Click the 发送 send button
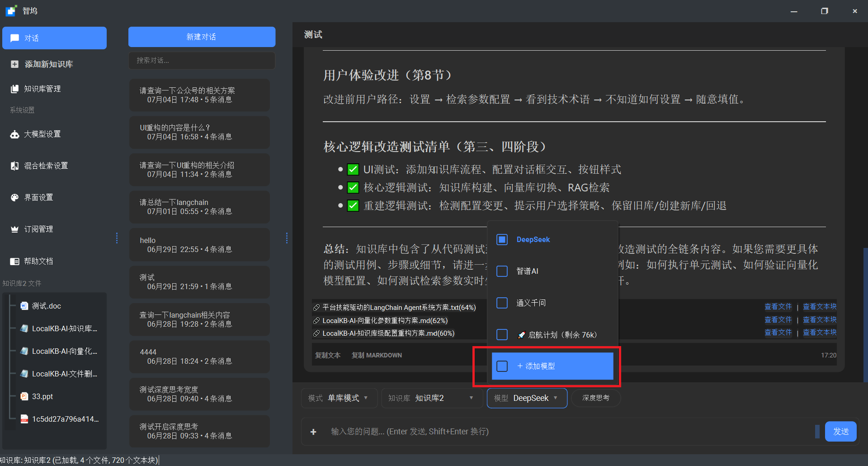The image size is (868, 466). tap(840, 432)
